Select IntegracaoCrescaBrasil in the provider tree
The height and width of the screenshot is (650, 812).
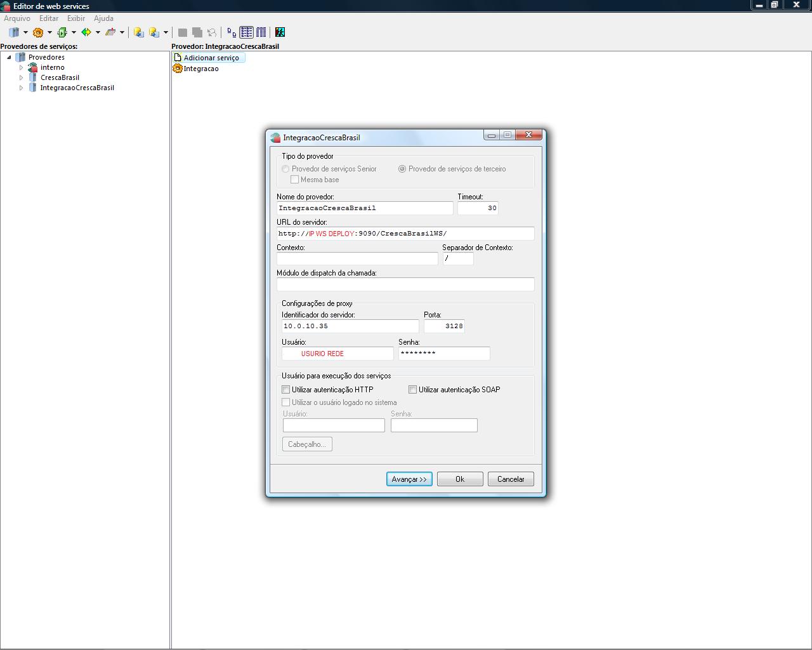click(77, 88)
